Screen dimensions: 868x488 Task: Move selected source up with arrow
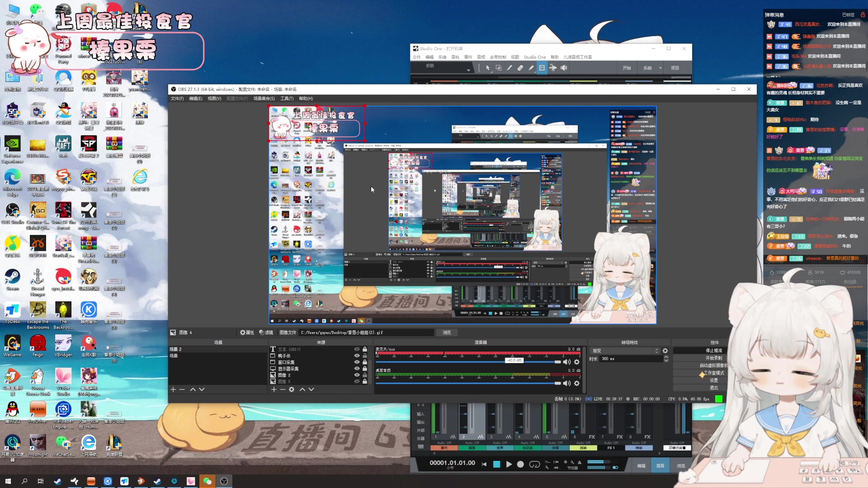pos(302,389)
